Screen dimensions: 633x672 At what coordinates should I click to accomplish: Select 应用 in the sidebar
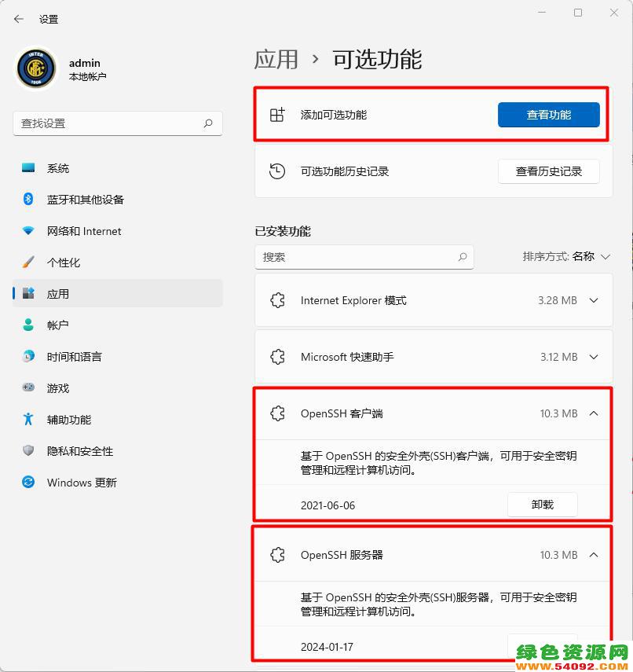(118, 294)
